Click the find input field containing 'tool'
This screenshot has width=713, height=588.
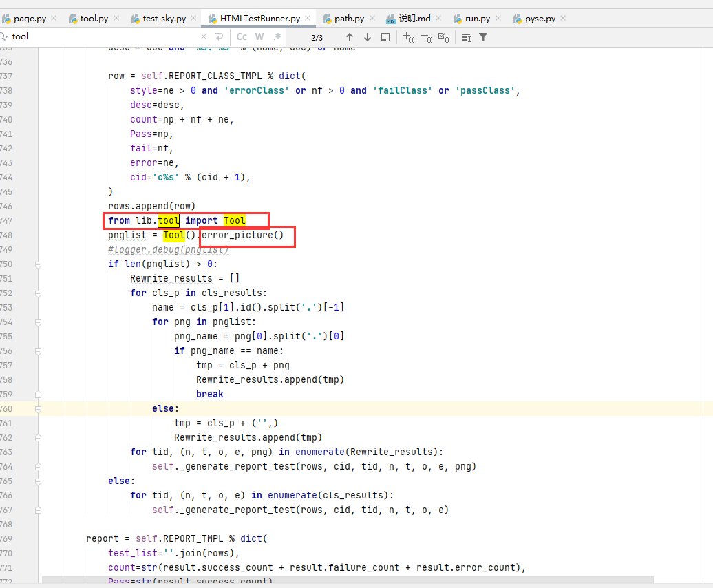pos(105,36)
